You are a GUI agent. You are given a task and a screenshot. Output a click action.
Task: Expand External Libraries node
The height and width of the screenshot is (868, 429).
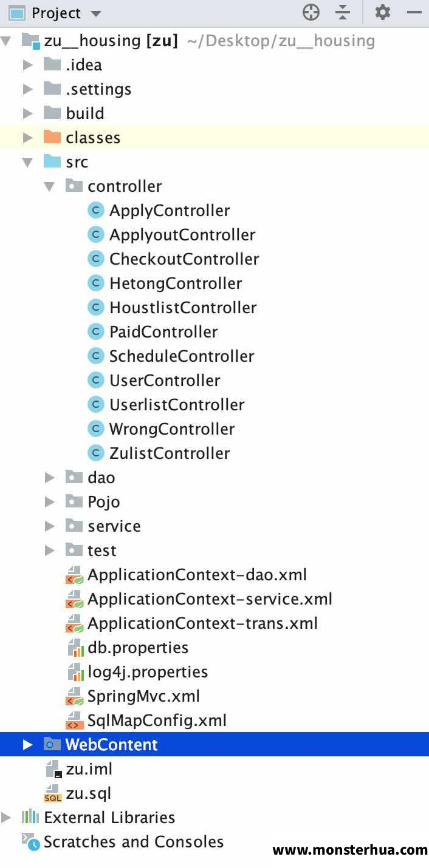[x=6, y=818]
